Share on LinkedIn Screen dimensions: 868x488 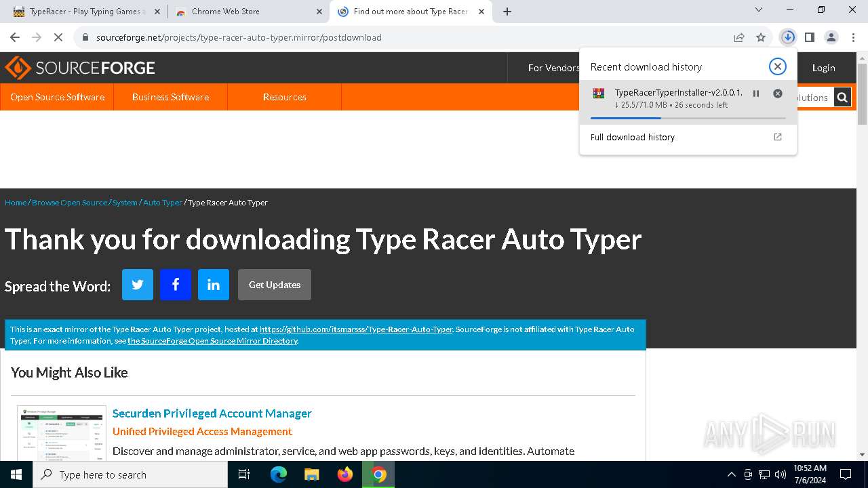(x=214, y=285)
